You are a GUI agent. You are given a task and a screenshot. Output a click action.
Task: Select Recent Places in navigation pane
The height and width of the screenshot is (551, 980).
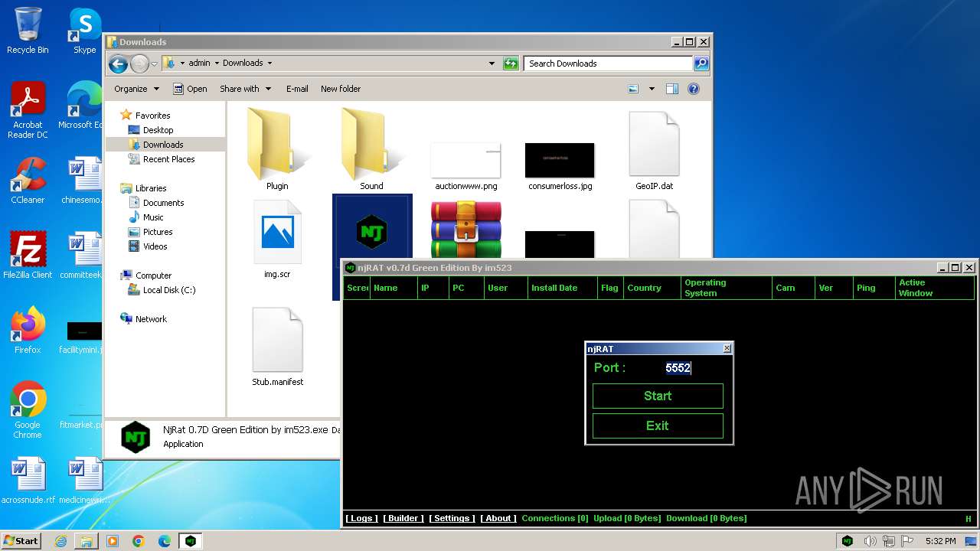pos(168,159)
